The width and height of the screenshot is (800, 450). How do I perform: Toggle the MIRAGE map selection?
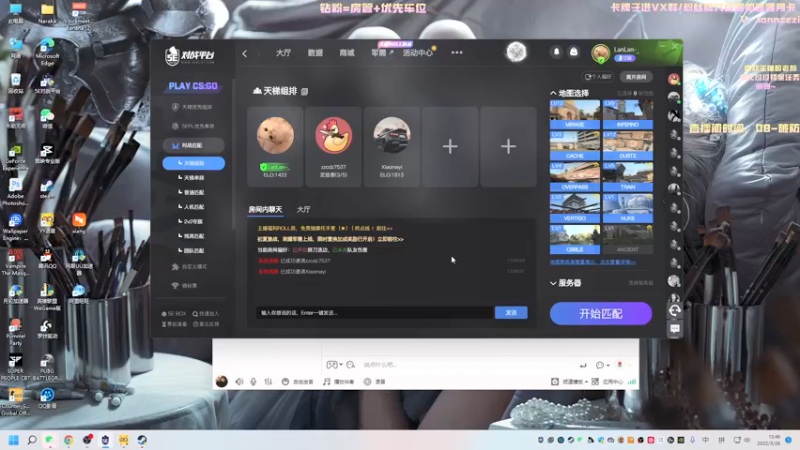[574, 114]
